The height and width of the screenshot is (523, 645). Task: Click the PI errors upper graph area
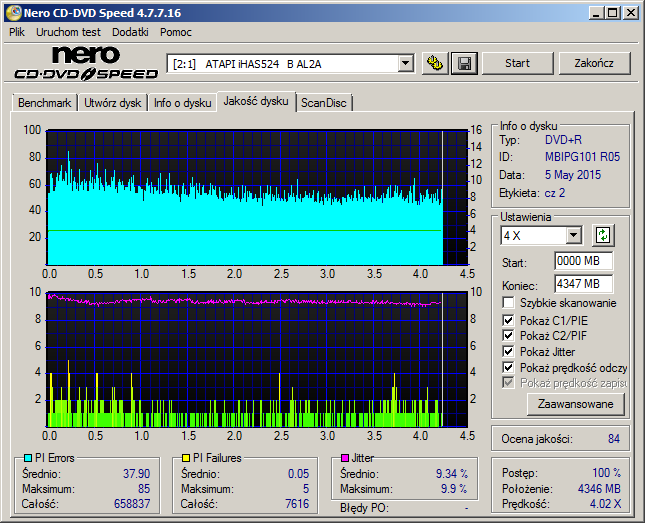258,198
